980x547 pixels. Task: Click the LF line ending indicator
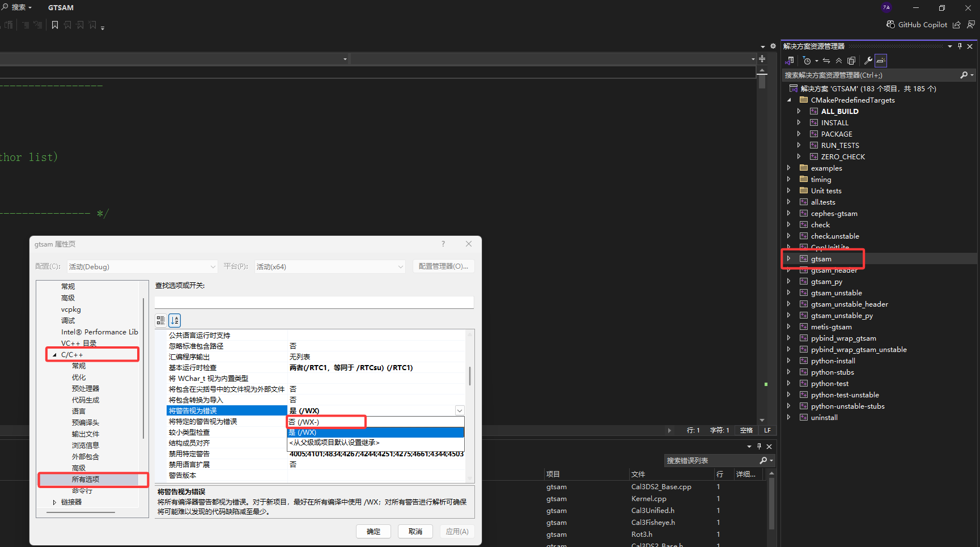point(767,430)
